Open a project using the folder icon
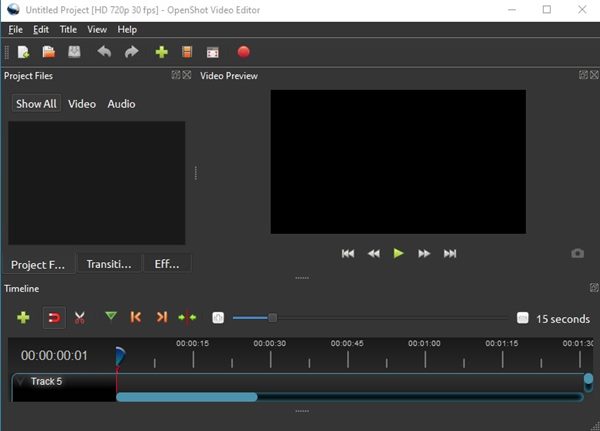 [49, 52]
